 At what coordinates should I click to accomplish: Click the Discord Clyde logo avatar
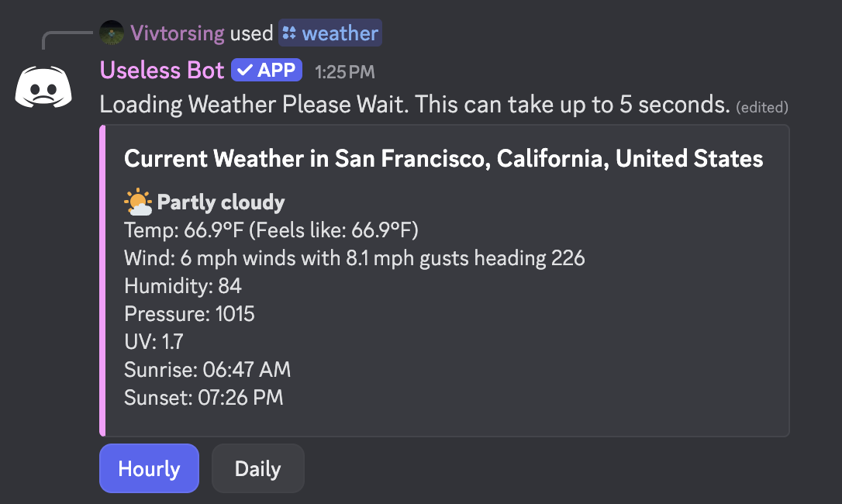click(44, 88)
